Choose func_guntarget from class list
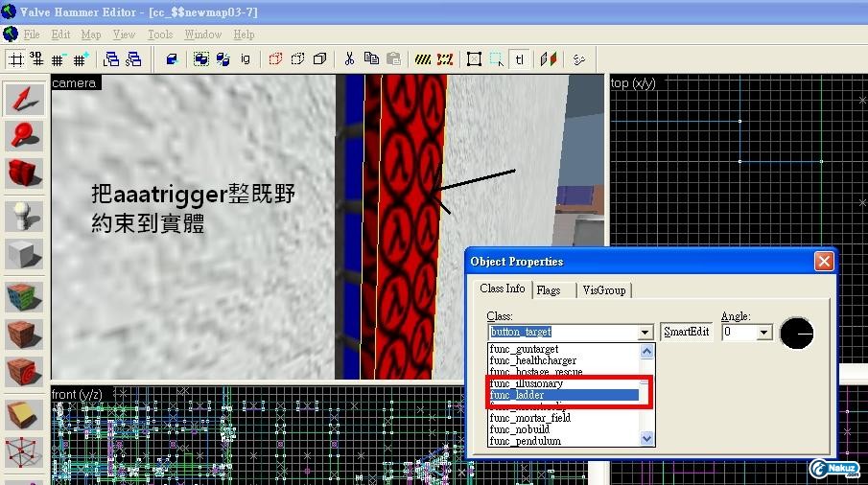Image resolution: width=868 pixels, height=485 pixels. pos(564,349)
